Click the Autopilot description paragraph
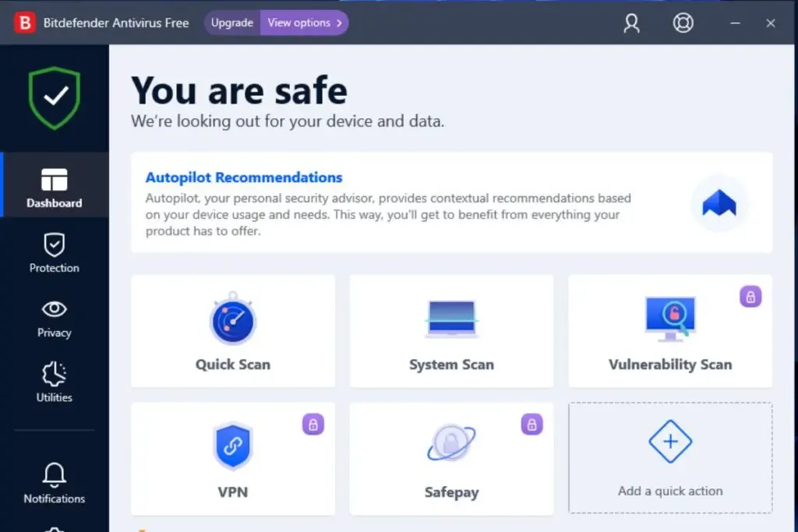798x532 pixels. click(388, 215)
